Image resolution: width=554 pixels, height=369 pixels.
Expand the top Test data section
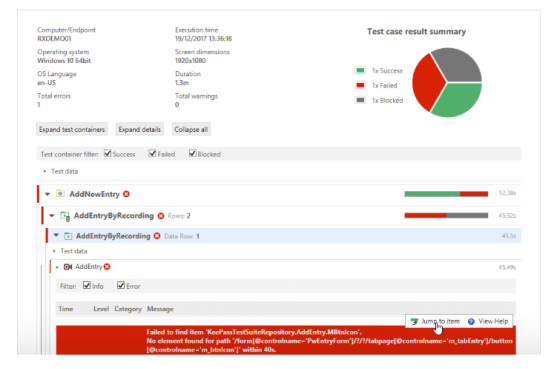45,171
